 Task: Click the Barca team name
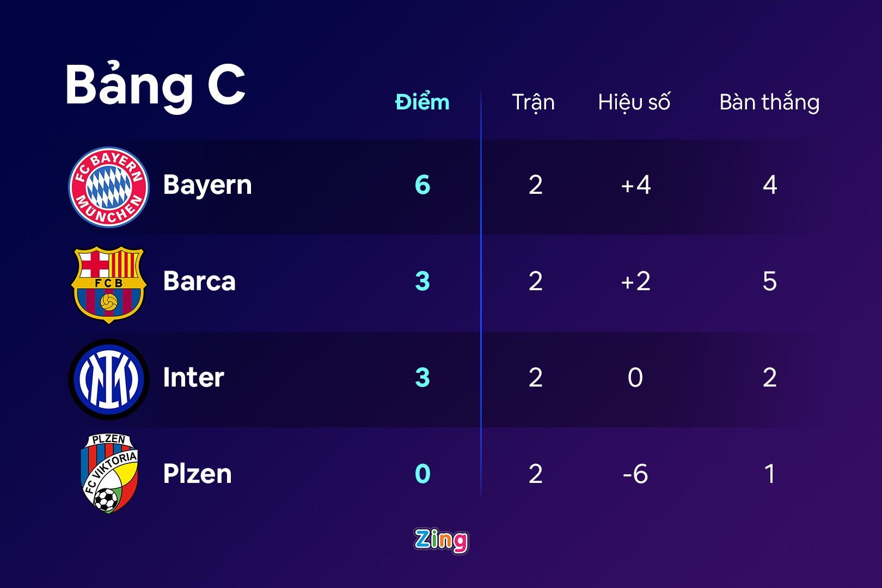click(x=199, y=281)
